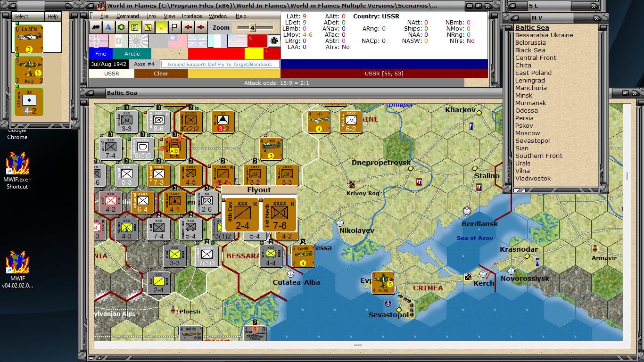Click the IAR 80 Romanian aircraft counter
Viewport: 644px width, 362px height.
click(190, 333)
